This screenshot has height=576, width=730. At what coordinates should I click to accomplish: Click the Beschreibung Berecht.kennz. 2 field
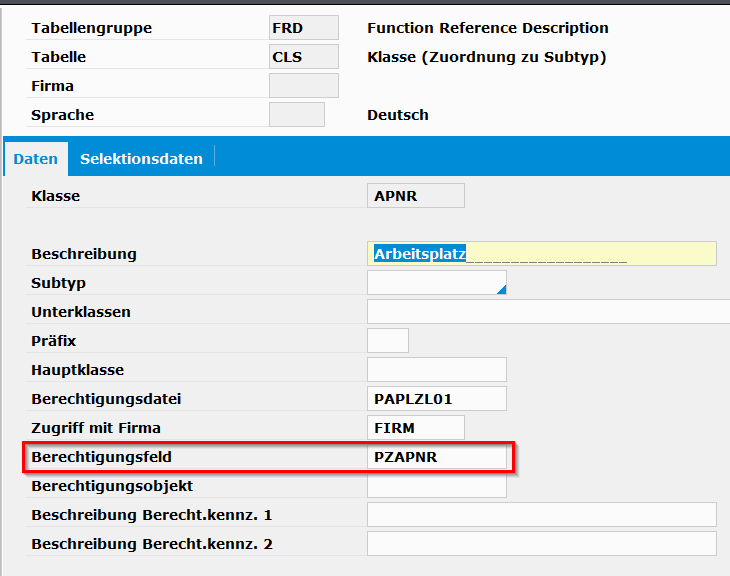tap(541, 543)
